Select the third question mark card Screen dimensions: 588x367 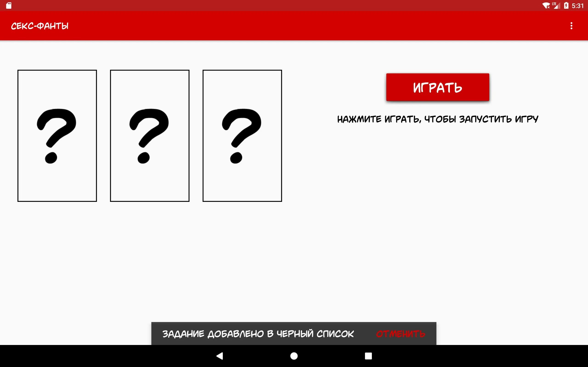242,136
